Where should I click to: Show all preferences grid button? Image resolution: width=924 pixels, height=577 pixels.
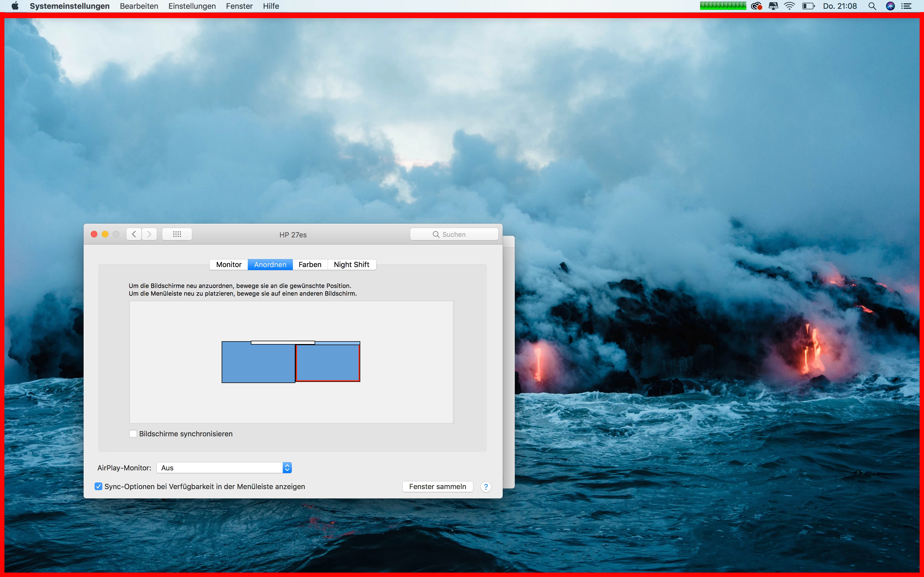tap(177, 234)
